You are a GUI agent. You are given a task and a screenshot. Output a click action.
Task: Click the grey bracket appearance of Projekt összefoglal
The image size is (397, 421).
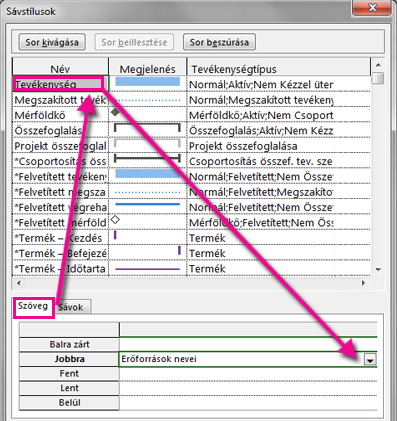[x=147, y=143]
